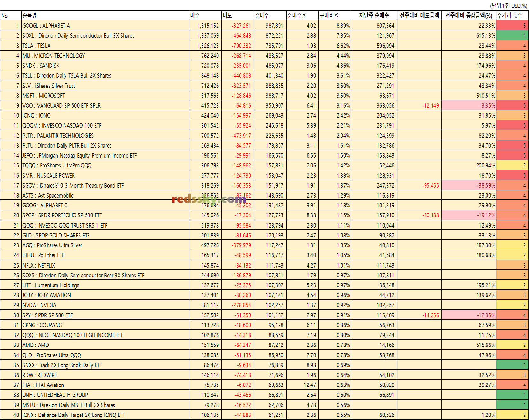Select SOXS Semiconductor Bear 3X Shares cell
The width and height of the screenshot is (529, 420).
pos(105,275)
